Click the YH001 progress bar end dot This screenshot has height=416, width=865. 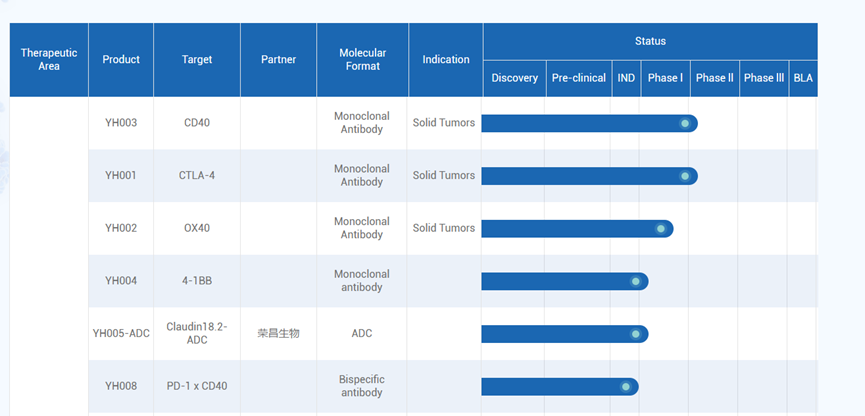[x=685, y=176]
